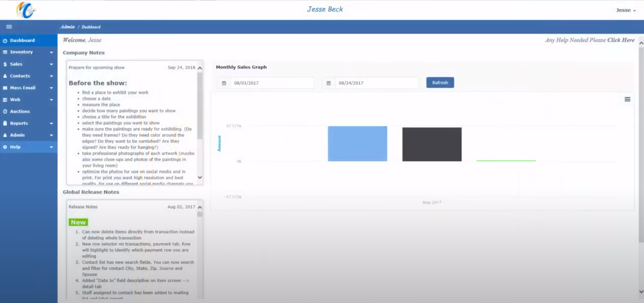Screen dimensions: 644x303
Task: Click the page scrollbar down arrow
Action: 641,292
